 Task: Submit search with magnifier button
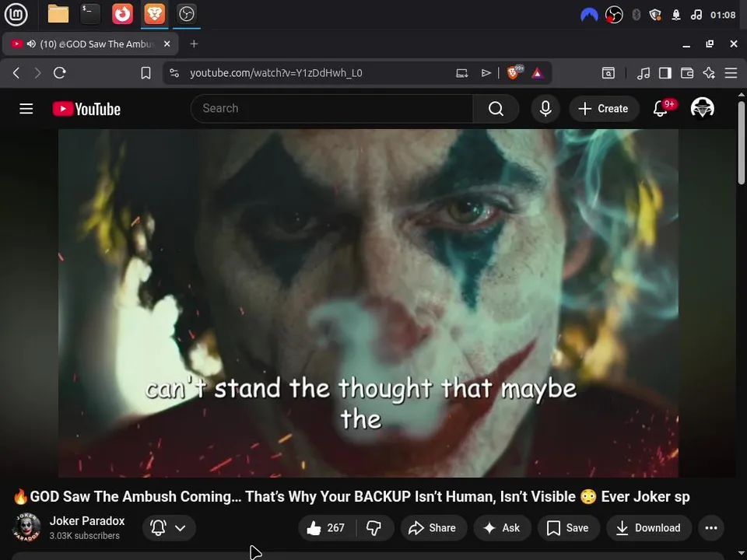(x=496, y=109)
